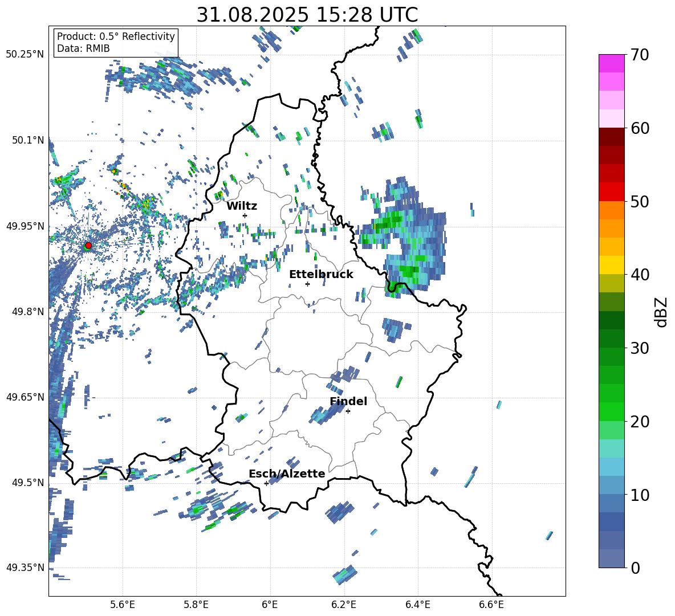Click the Data: RMIB text

[x=83, y=48]
